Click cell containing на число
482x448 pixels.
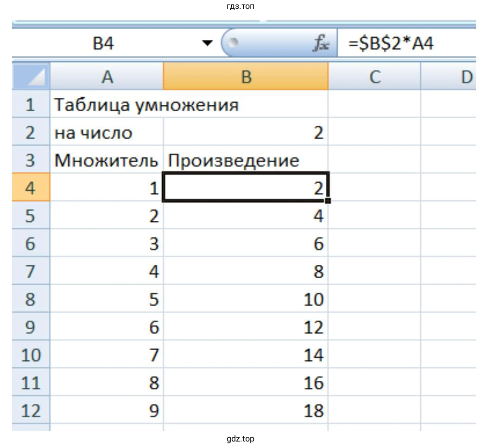coord(107,133)
